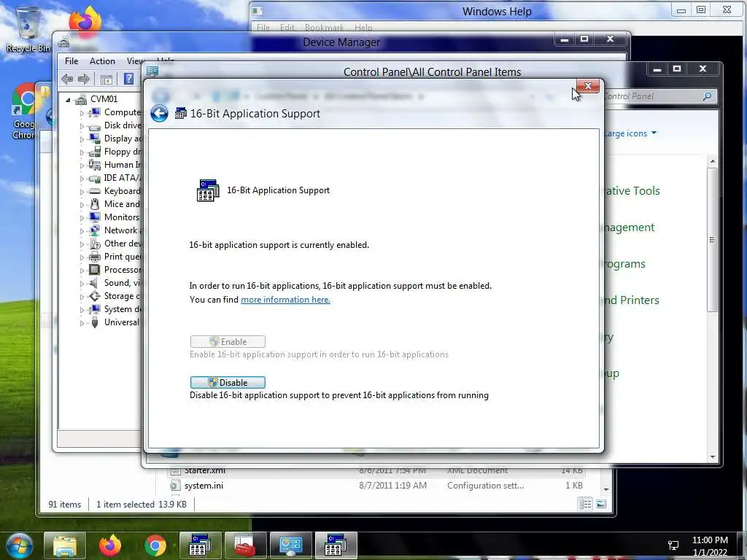Open Devices and Printers item
The image size is (747, 560).
click(632, 300)
